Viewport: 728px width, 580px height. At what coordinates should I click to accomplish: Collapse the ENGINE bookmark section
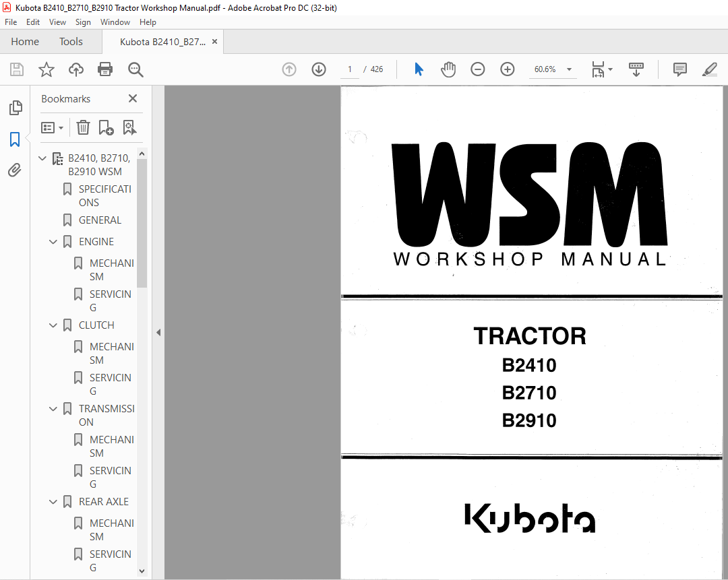[53, 242]
